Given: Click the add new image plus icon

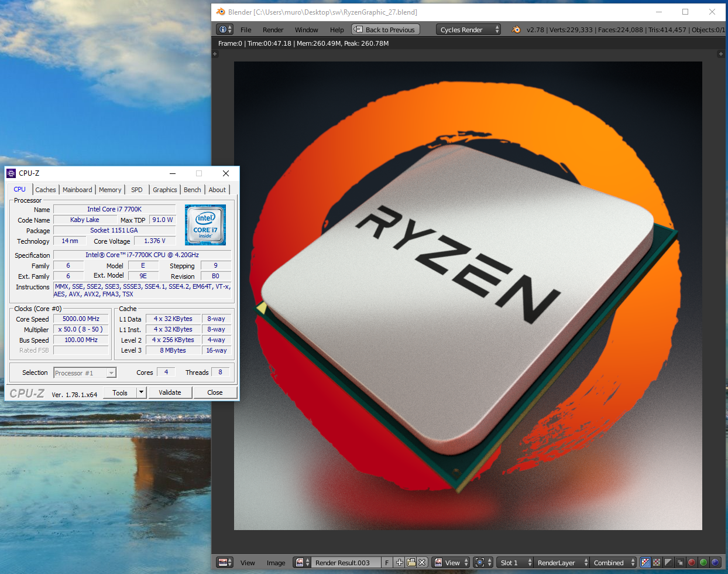Looking at the screenshot, I should coord(400,562).
